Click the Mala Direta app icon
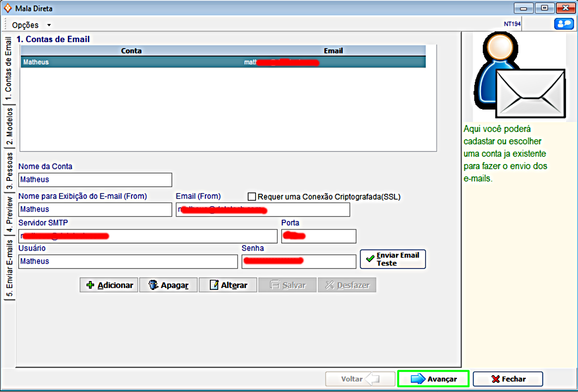This screenshot has height=392, width=578. (x=7, y=8)
